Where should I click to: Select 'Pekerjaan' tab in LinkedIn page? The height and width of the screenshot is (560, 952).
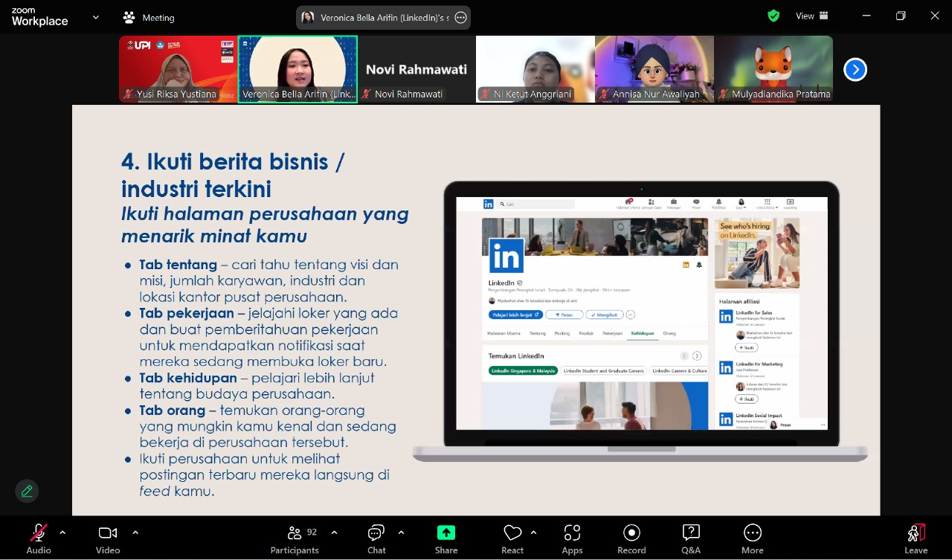coord(612,333)
